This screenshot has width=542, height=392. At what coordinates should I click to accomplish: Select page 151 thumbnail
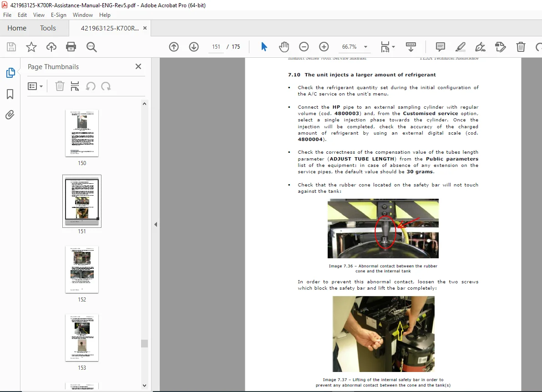click(82, 201)
